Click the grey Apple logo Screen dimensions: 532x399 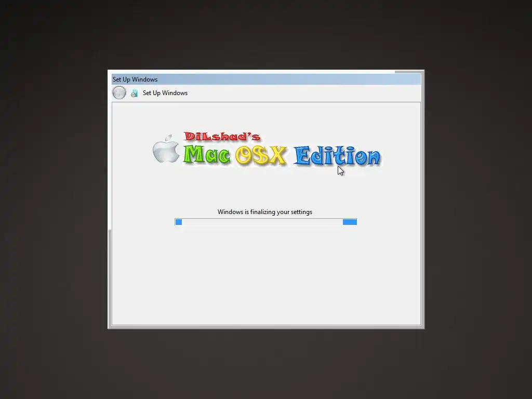(166, 149)
